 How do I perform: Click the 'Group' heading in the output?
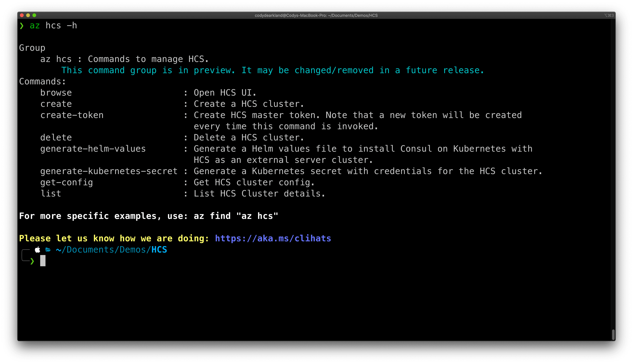pos(32,48)
